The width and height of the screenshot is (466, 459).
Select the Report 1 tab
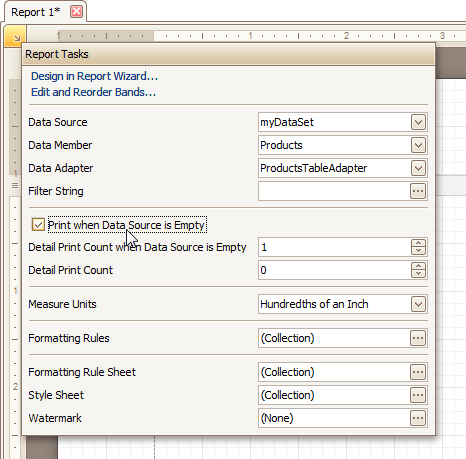[x=35, y=12]
